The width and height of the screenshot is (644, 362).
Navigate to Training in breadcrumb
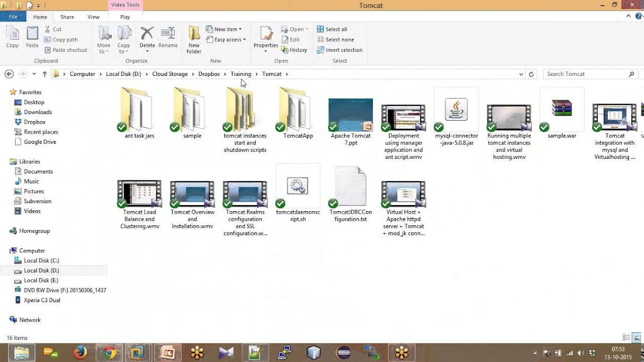[241, 74]
